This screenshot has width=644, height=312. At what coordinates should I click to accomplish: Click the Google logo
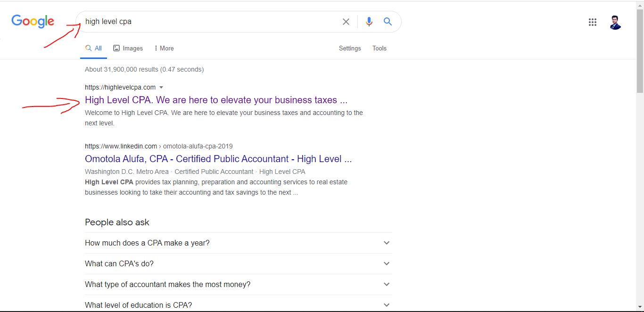click(33, 22)
